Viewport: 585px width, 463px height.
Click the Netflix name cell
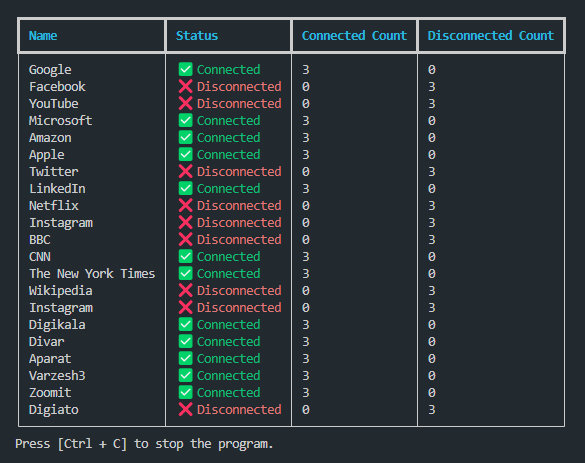54,206
